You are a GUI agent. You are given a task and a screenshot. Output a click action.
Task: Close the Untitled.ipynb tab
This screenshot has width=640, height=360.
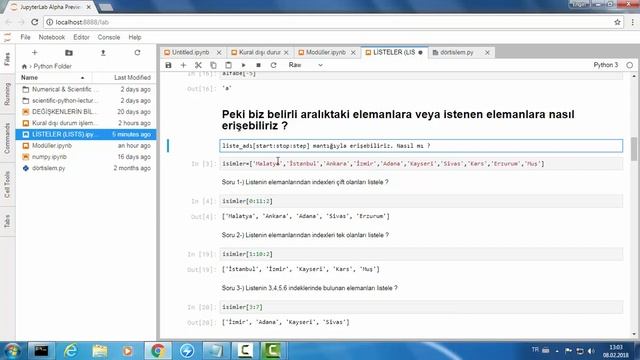tap(219, 53)
